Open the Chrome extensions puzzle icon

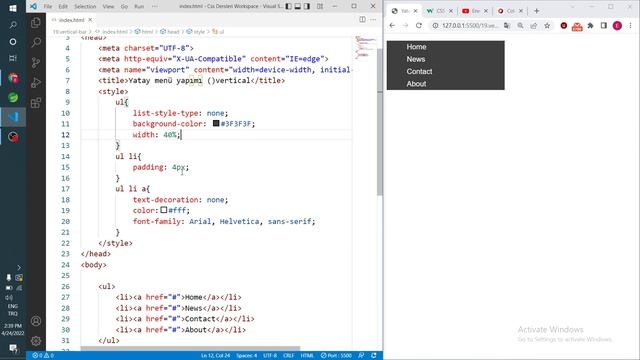point(590,25)
